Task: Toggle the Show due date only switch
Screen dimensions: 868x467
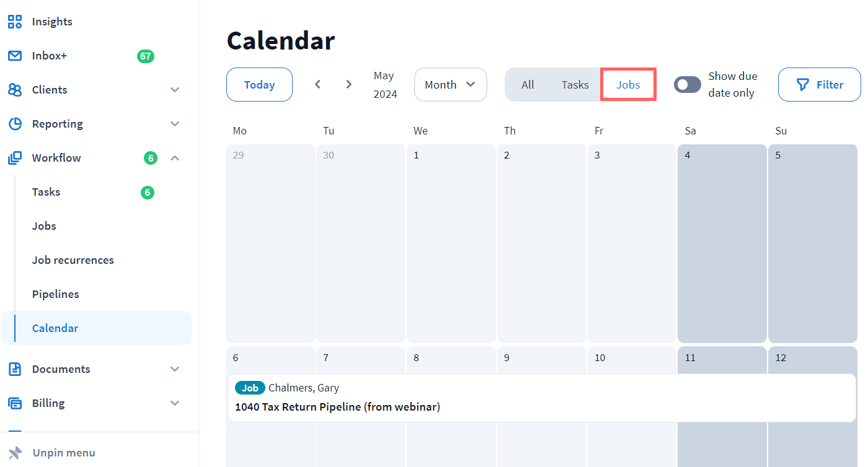Action: (x=688, y=85)
